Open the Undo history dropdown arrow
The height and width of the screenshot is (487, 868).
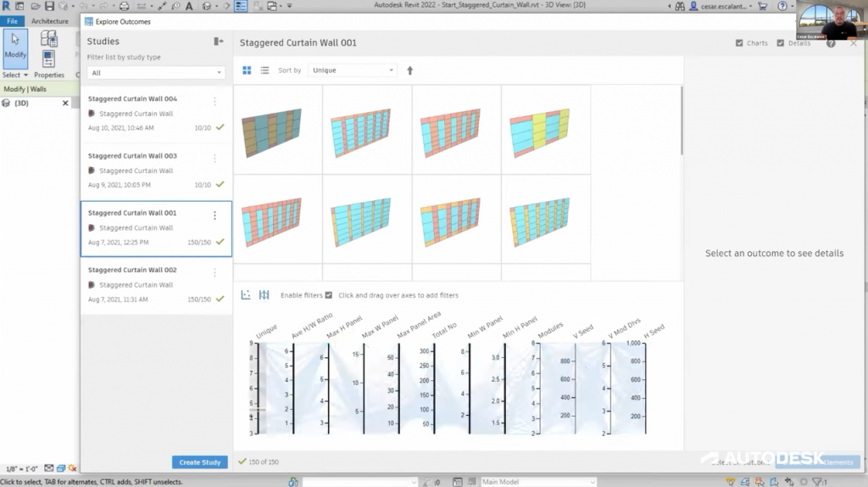(92, 6)
